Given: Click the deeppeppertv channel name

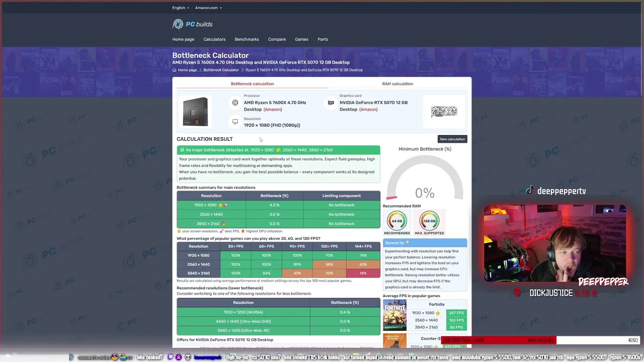Looking at the screenshot, I should click(561, 191).
